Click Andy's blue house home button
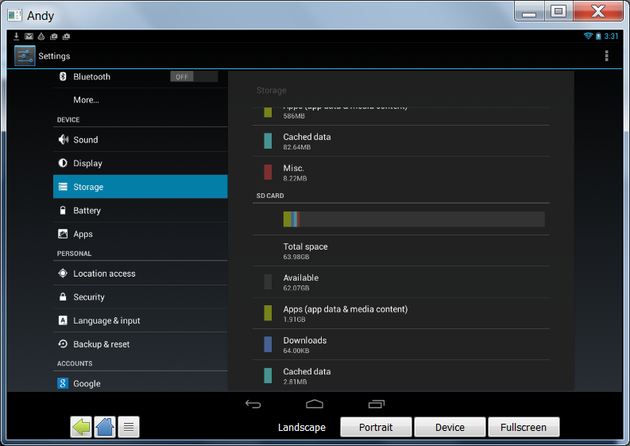 point(105,427)
